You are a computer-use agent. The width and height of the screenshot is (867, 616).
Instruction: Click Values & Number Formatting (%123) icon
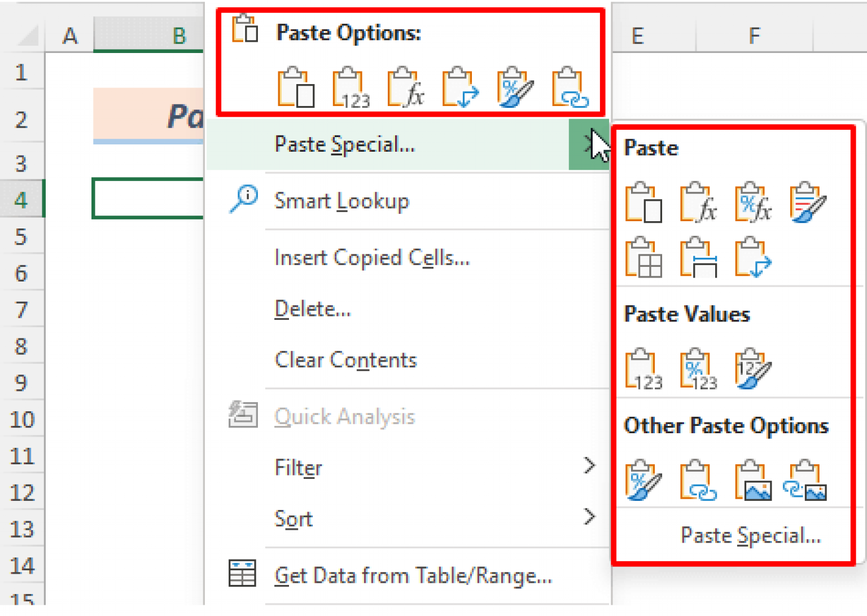click(x=698, y=369)
